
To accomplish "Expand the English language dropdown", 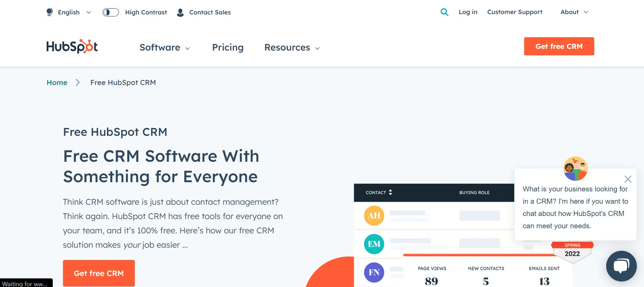I will click(74, 12).
